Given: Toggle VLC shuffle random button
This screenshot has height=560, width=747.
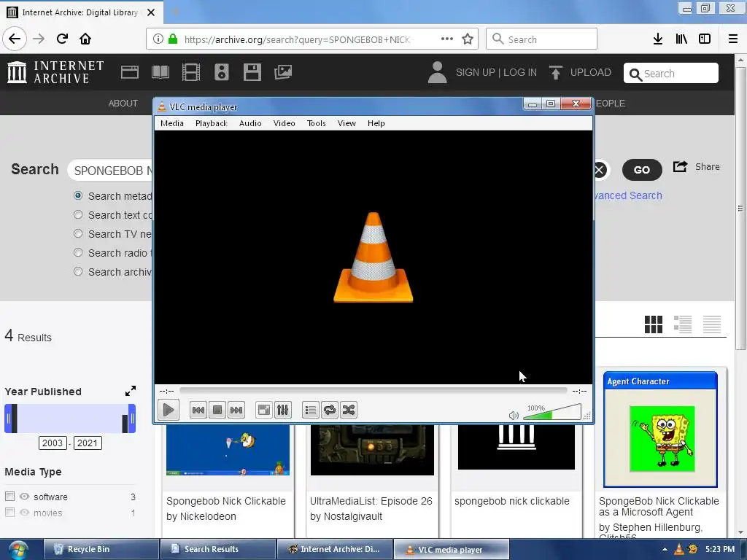Looking at the screenshot, I should tap(348, 410).
